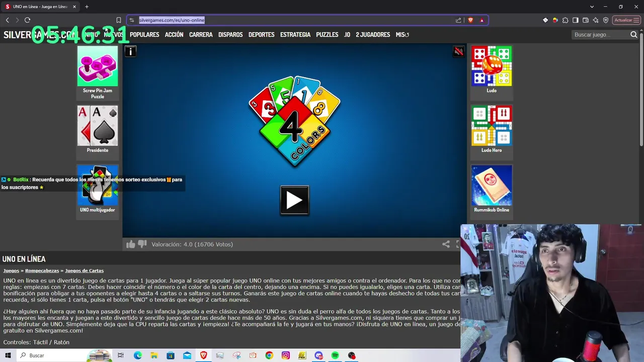Open the Brave Wallet icon

pos(586,20)
